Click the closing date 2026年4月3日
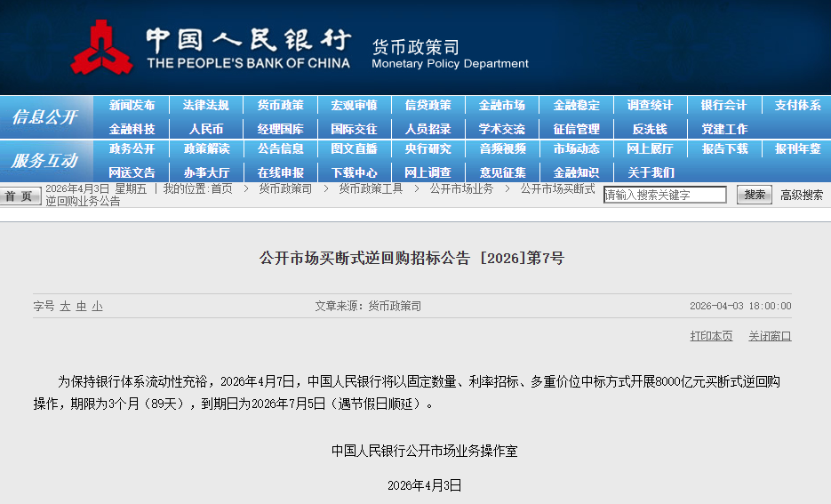 [x=425, y=485]
